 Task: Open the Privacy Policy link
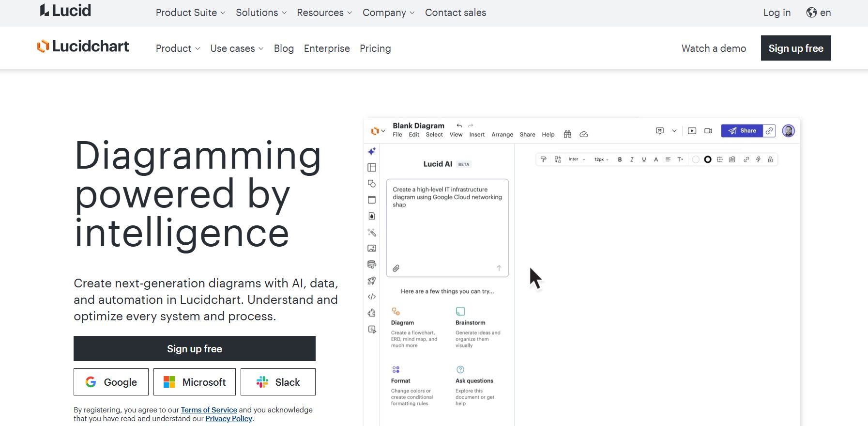pos(229,419)
